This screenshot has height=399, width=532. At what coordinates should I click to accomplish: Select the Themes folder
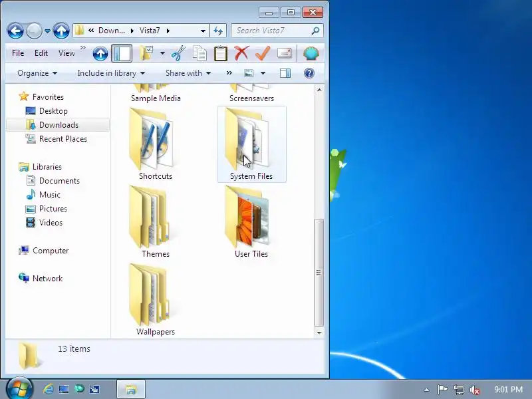click(x=156, y=222)
